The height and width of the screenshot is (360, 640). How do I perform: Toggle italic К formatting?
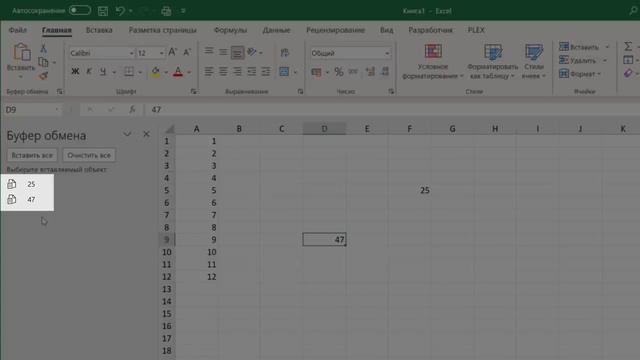pos(89,72)
